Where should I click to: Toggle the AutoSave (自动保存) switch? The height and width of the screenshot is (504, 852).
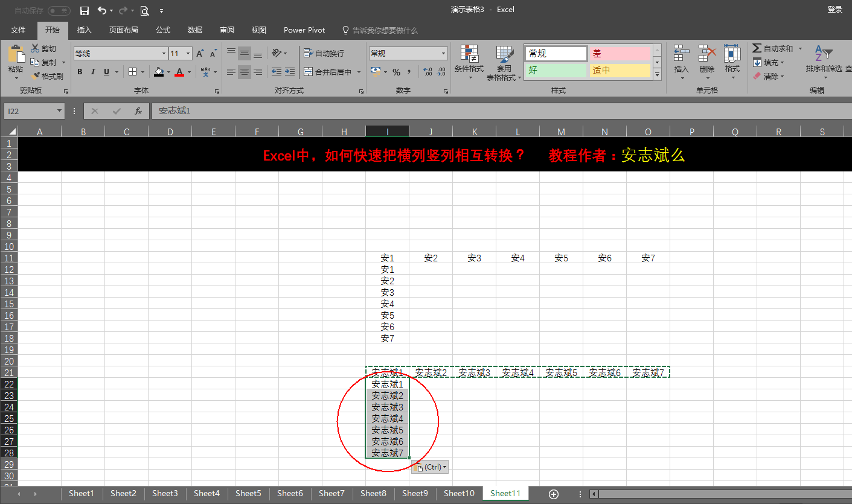(59, 10)
